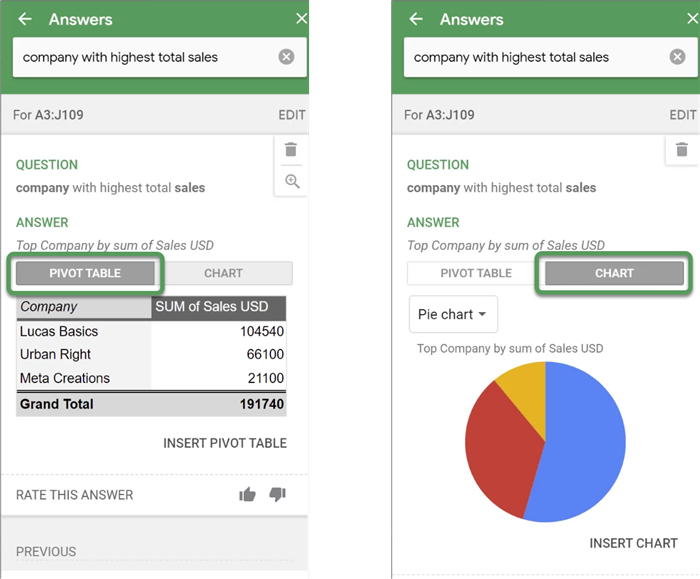
Task: Click back arrow in left Answers panel
Action: click(x=25, y=19)
